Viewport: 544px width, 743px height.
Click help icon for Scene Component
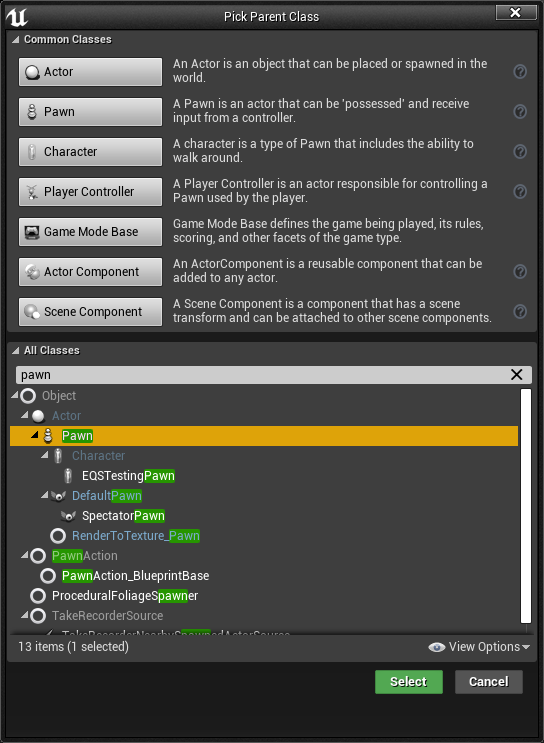click(520, 311)
